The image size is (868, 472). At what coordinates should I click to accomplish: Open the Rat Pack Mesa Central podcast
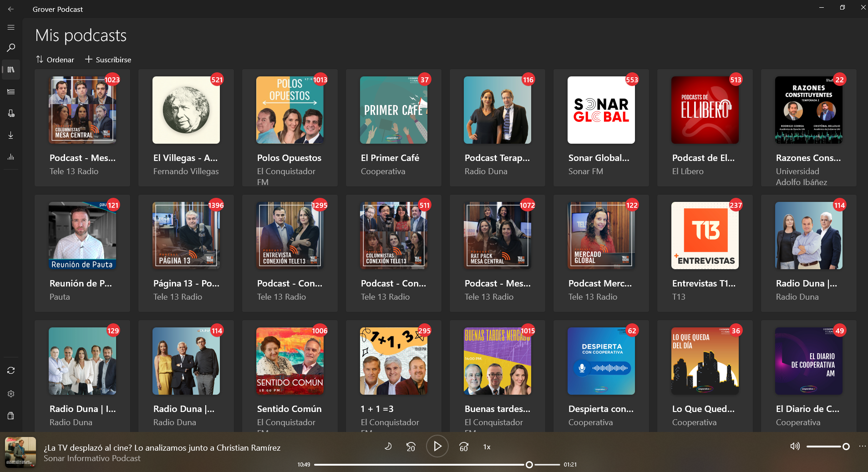pos(497,253)
